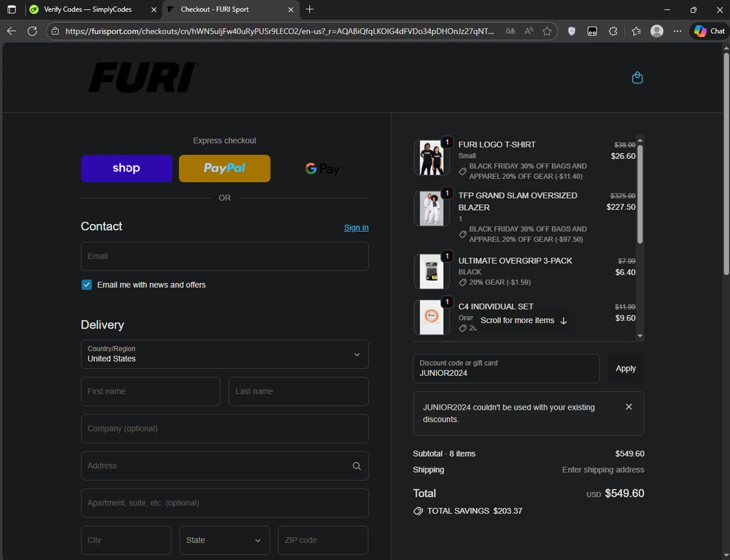730x560 pixels.
Task: Pay with Shop Pay button
Action: (x=127, y=168)
